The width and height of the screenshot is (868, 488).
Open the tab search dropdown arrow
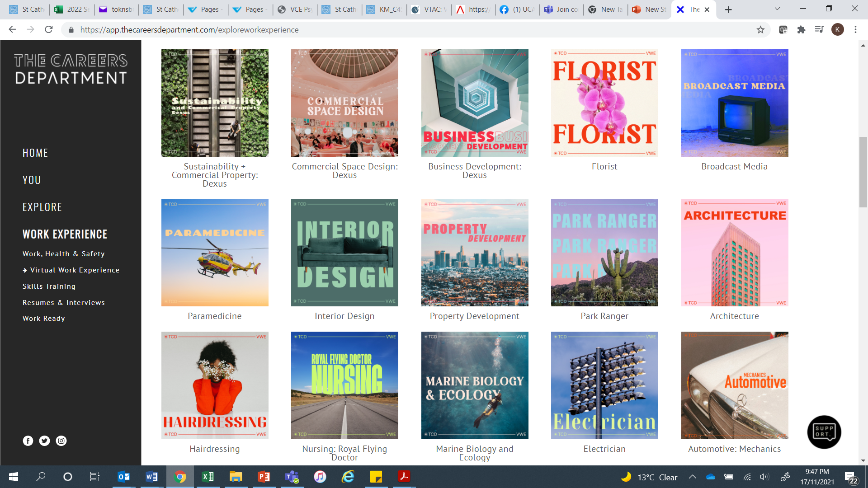coord(777,9)
